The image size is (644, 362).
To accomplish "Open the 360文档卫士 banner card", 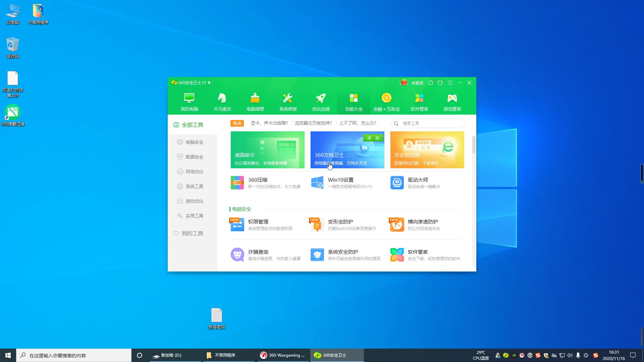I will 347,150.
